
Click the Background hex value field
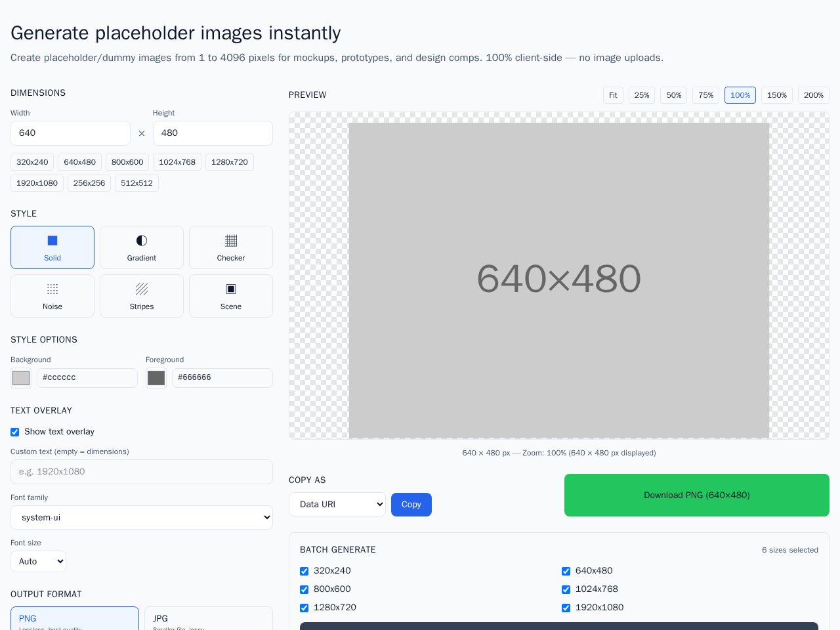pyautogui.click(x=87, y=378)
